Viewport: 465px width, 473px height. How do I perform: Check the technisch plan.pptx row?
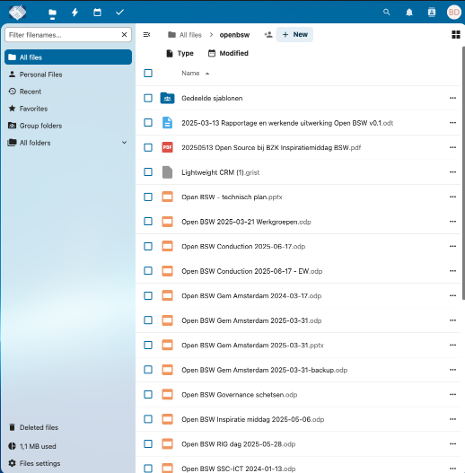tap(148, 197)
